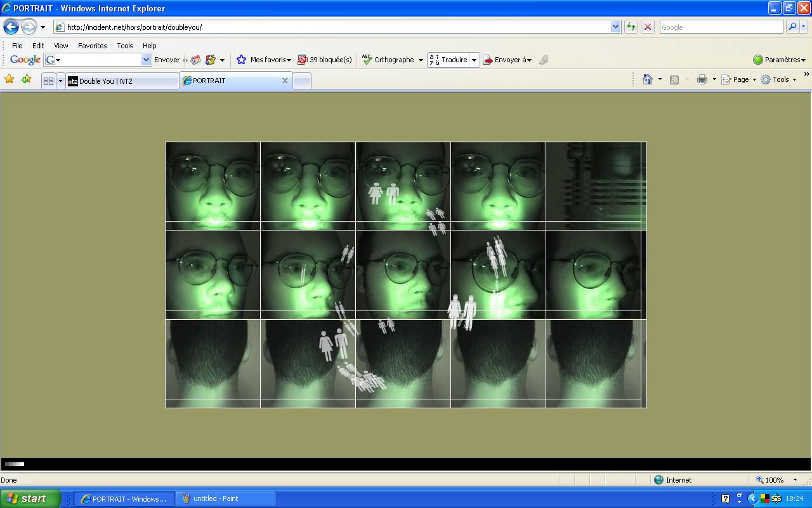Switch to the PORTRAIT - Windows taskbar button
Image resolution: width=812 pixels, height=508 pixels.
click(x=123, y=498)
